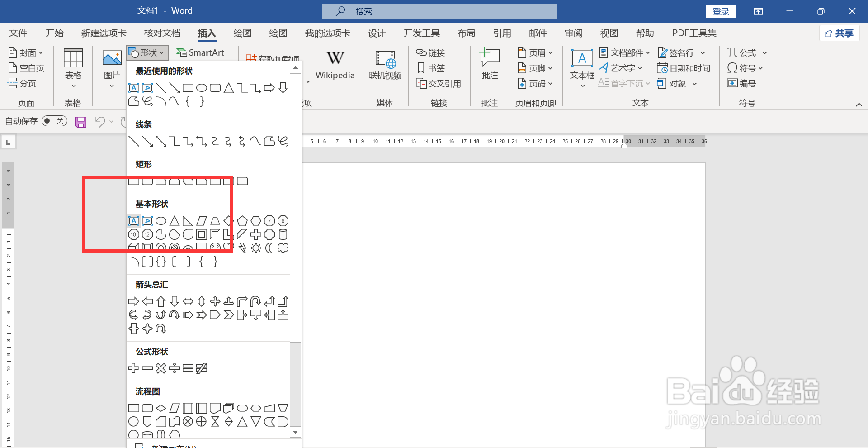
Task: Click the Undo icon
Action: click(100, 122)
